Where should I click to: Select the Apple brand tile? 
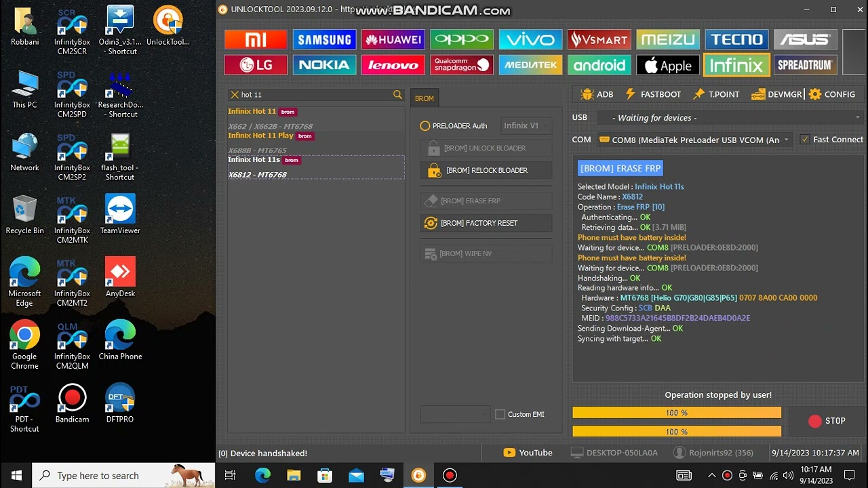[667, 65]
